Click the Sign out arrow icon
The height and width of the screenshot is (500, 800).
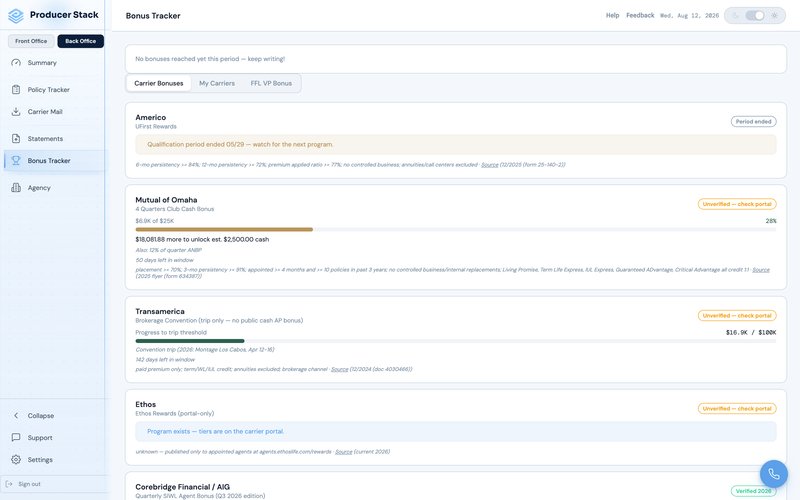(x=9, y=484)
